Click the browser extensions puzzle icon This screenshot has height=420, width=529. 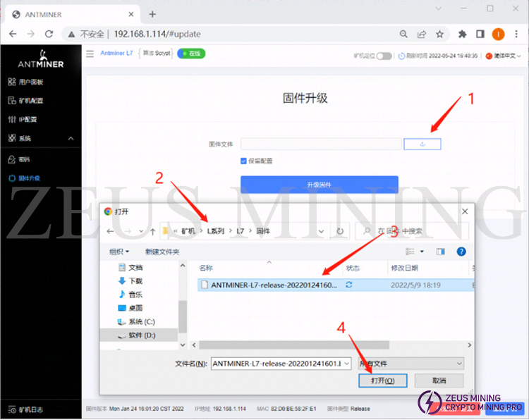point(463,34)
